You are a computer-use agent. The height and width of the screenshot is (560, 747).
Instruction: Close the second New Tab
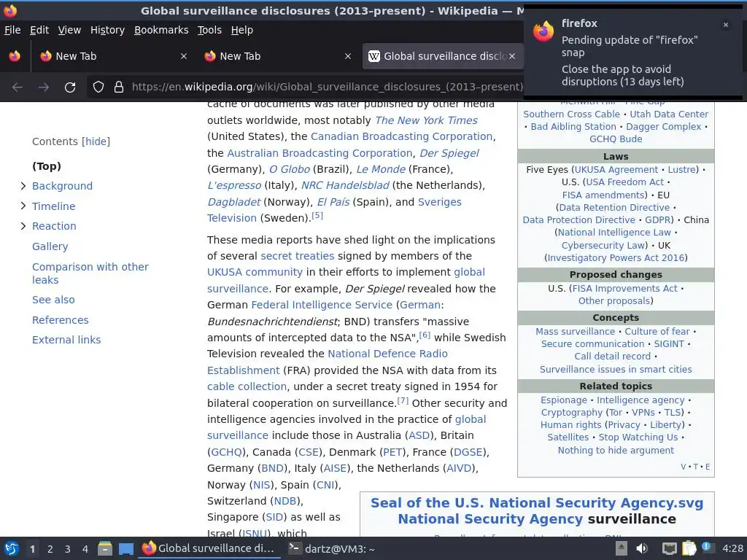pyautogui.click(x=348, y=56)
